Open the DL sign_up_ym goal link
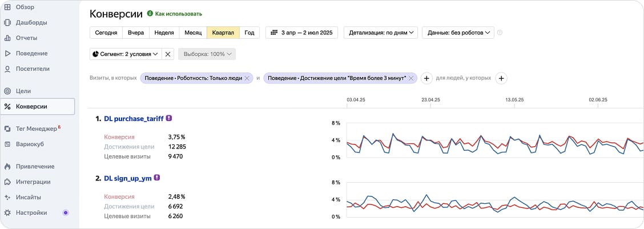The image size is (644, 229). pyautogui.click(x=127, y=178)
